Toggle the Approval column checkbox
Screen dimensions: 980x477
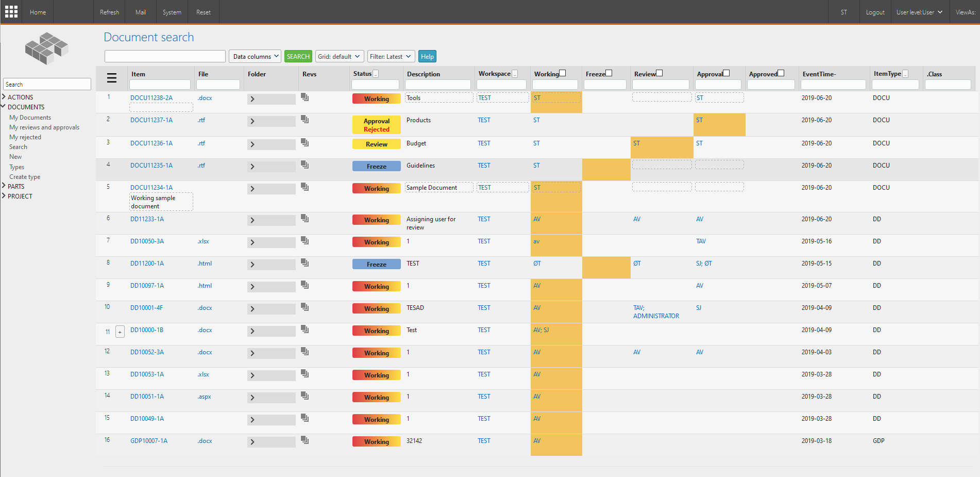[726, 73]
